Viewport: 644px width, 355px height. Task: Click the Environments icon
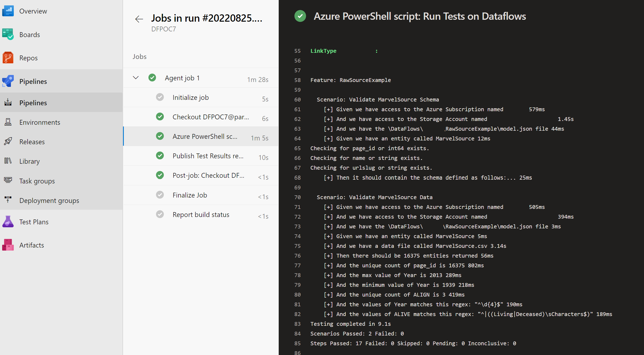pyautogui.click(x=8, y=122)
